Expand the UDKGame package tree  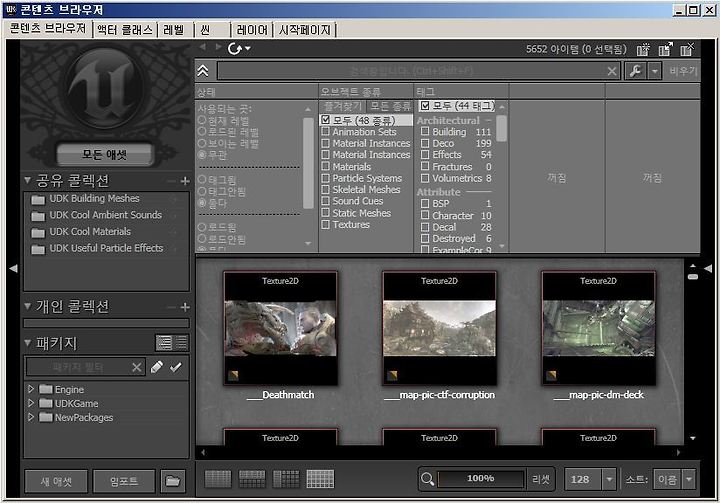point(31,403)
